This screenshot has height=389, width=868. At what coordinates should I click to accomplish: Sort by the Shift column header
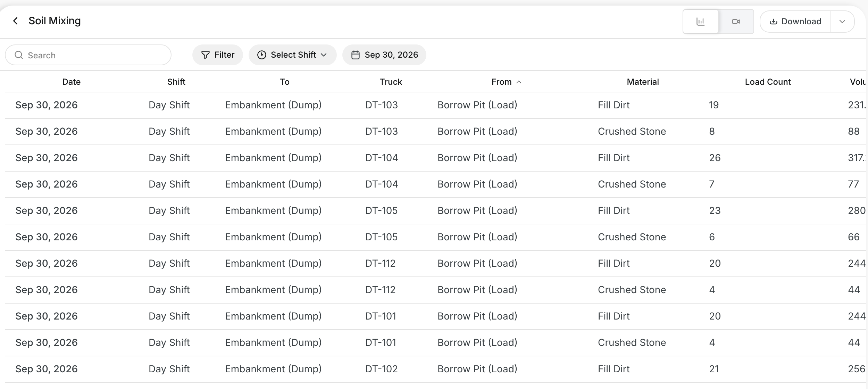pos(176,82)
